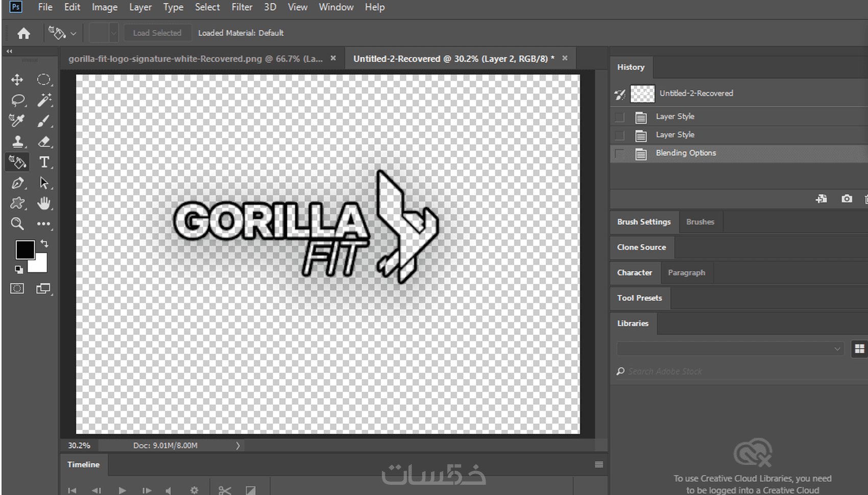The height and width of the screenshot is (495, 868).
Task: Open the Layer menu
Action: point(140,7)
